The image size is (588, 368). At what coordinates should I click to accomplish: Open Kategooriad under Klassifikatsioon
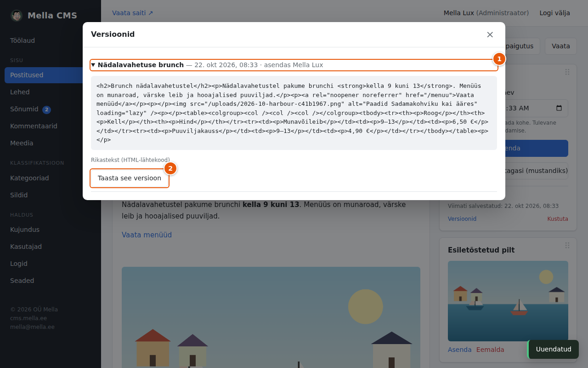pos(51,178)
